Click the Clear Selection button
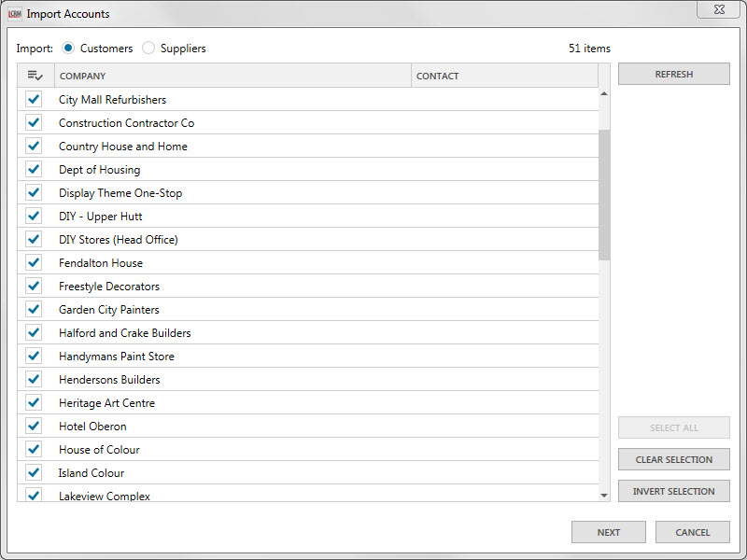This screenshot has height=560, width=747. (673, 459)
